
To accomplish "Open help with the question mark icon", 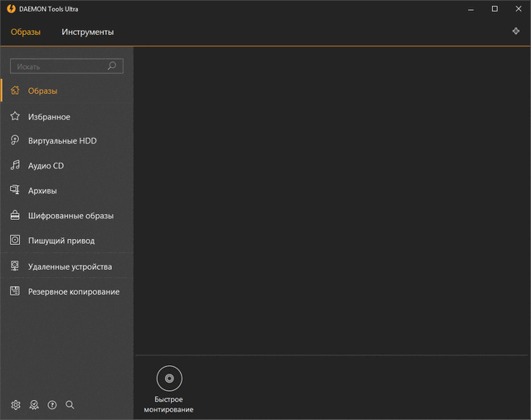I will (52, 405).
